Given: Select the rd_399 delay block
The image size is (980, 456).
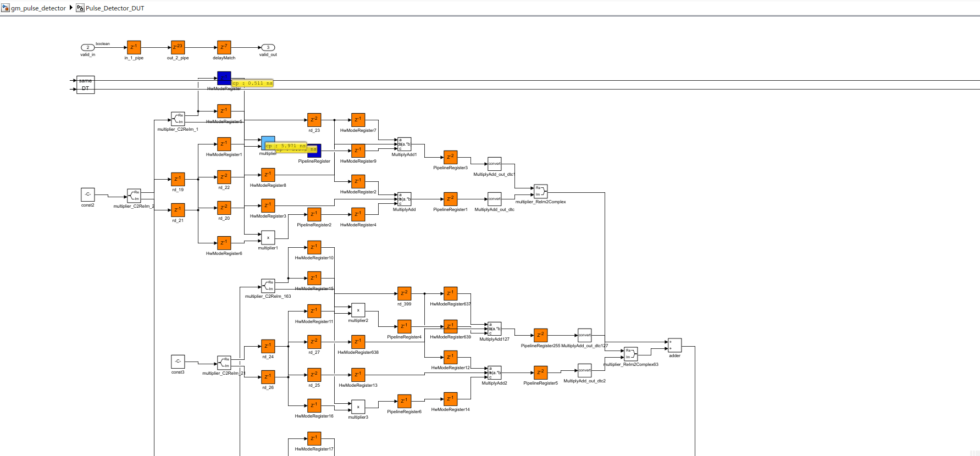Looking at the screenshot, I should click(405, 293).
